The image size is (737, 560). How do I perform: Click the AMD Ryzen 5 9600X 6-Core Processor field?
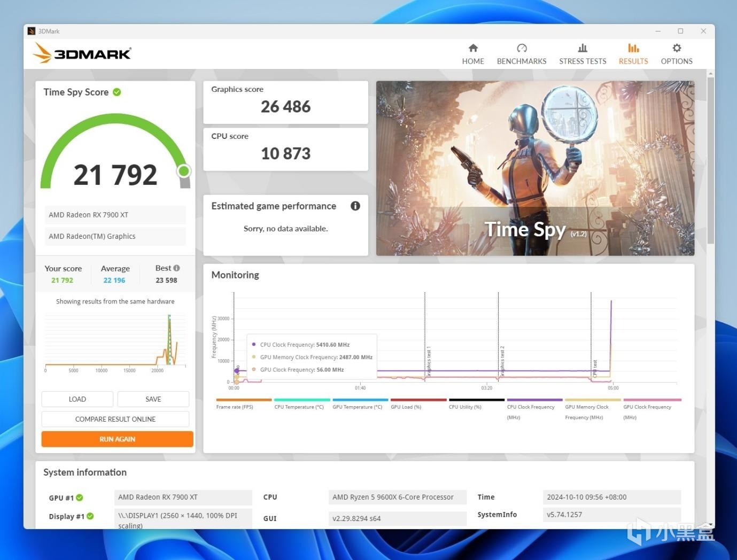tap(397, 497)
